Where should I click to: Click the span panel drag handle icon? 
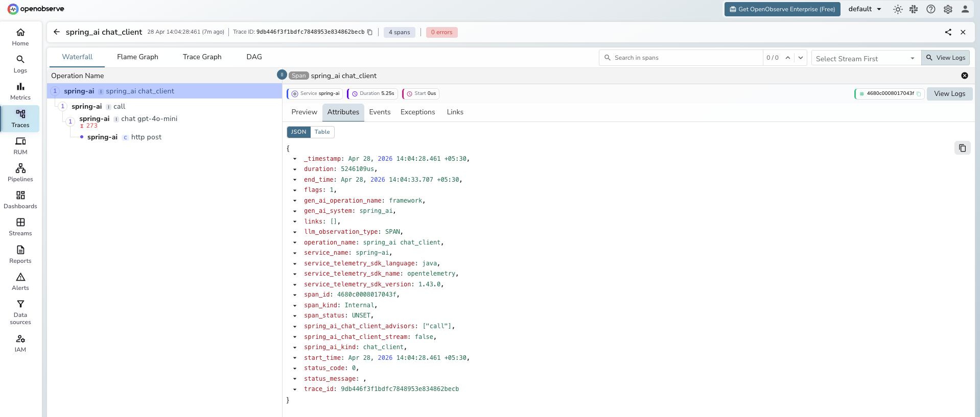pos(282,75)
